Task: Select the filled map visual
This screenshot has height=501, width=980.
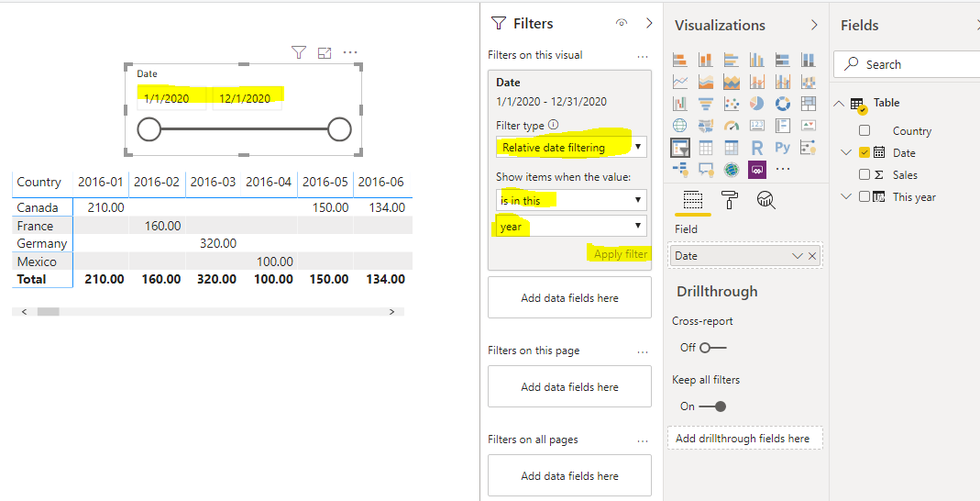Action: click(706, 125)
